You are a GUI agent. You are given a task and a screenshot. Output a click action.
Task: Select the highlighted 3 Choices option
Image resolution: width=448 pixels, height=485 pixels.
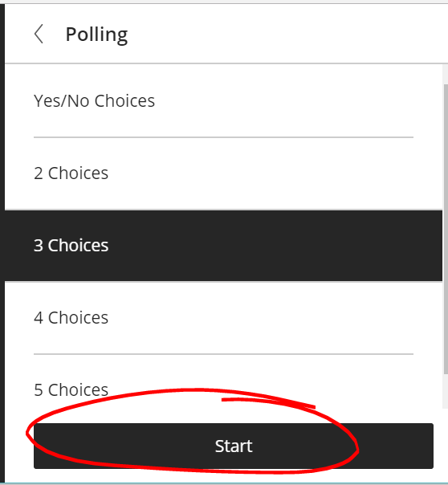222,246
